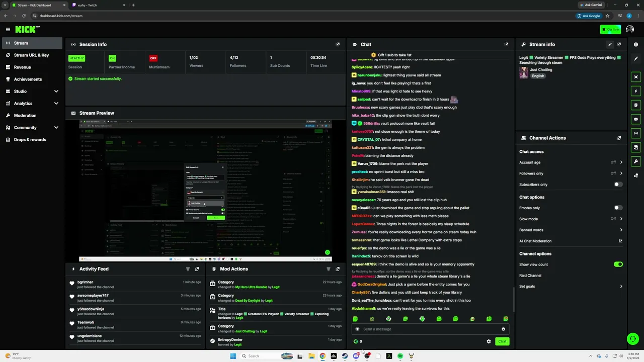The height and width of the screenshot is (362, 644).
Task: Open Achievements page
Action: pyautogui.click(x=31, y=79)
